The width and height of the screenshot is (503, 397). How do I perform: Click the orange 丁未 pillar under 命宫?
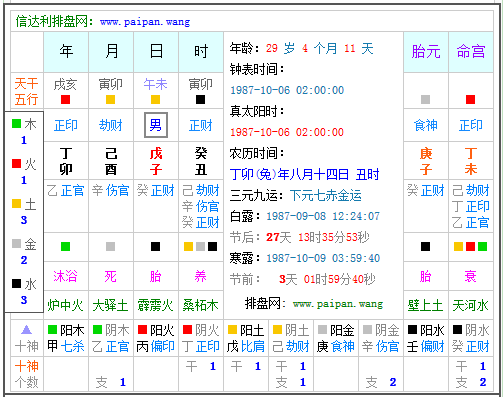(471, 161)
